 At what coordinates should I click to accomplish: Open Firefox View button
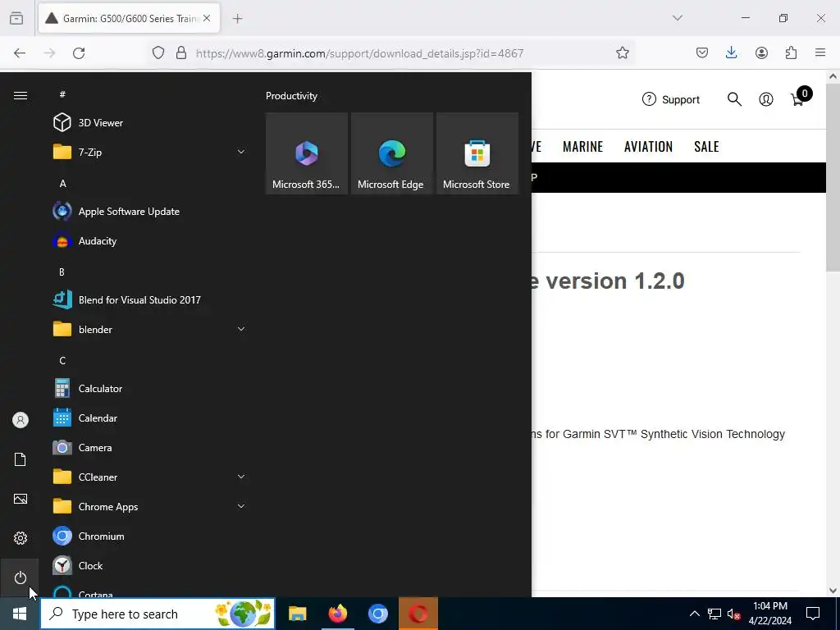coord(16,18)
